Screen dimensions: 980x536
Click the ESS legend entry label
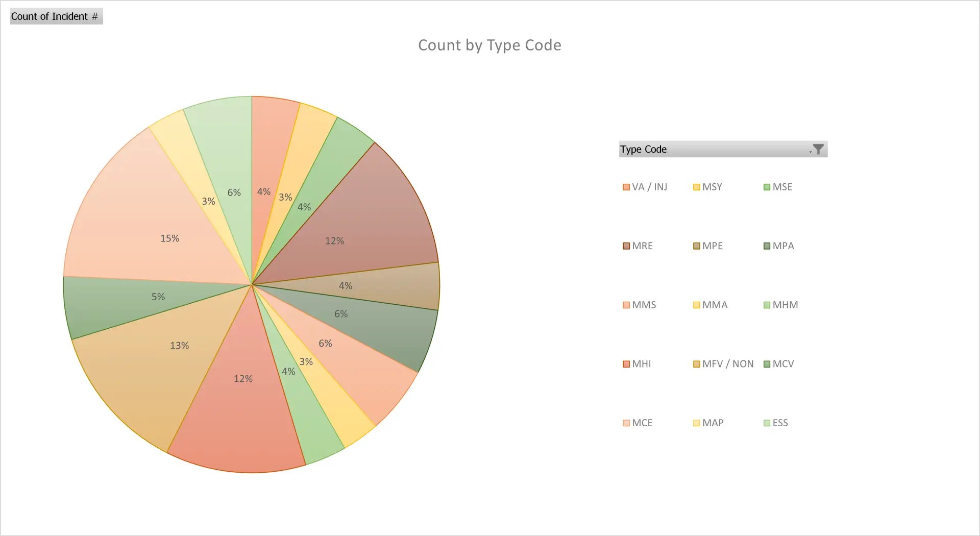point(780,423)
